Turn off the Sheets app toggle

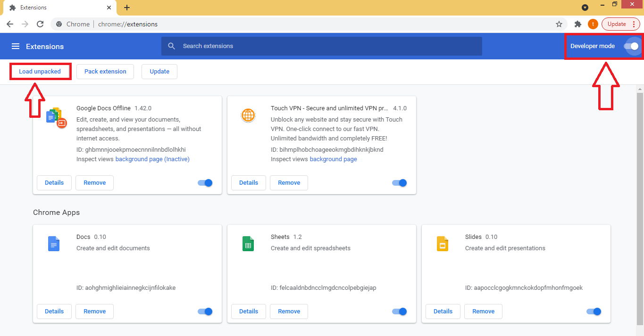pos(400,311)
